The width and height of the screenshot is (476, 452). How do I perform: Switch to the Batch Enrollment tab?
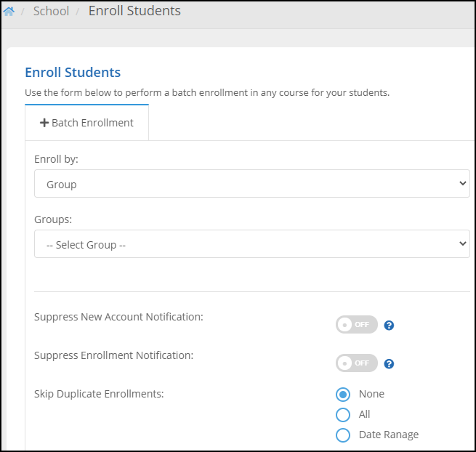(86, 123)
